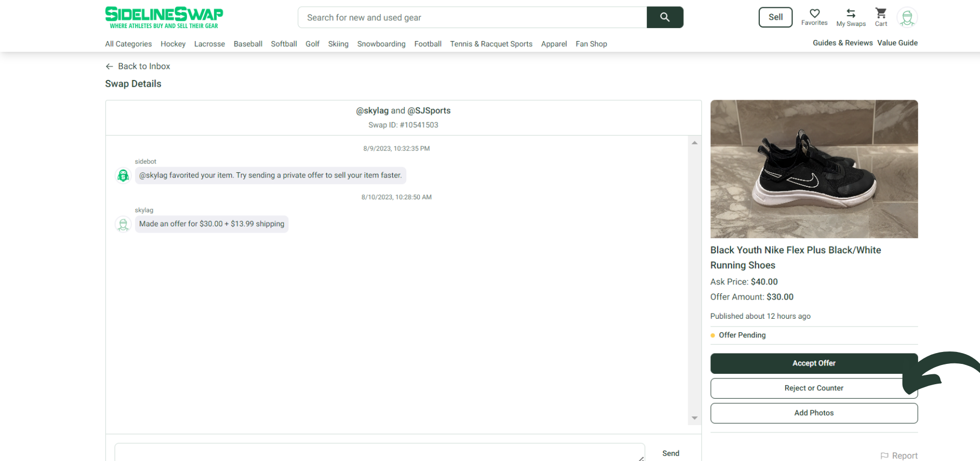The height and width of the screenshot is (461, 980).
Task: Open the Skiing category
Action: [338, 44]
